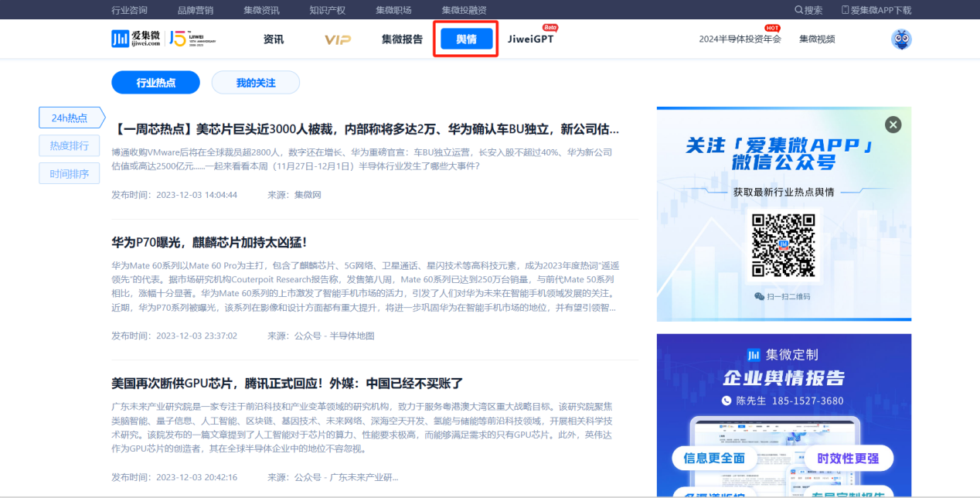Click the 扫一扫二维码 WeChat icon
Image resolution: width=980 pixels, height=498 pixels.
click(760, 296)
